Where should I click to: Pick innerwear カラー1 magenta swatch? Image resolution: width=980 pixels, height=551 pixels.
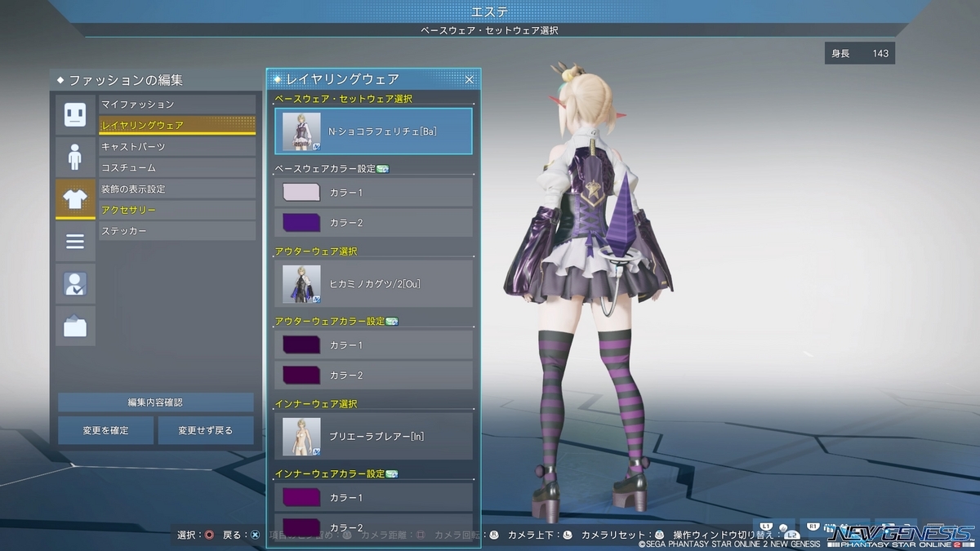(300, 498)
